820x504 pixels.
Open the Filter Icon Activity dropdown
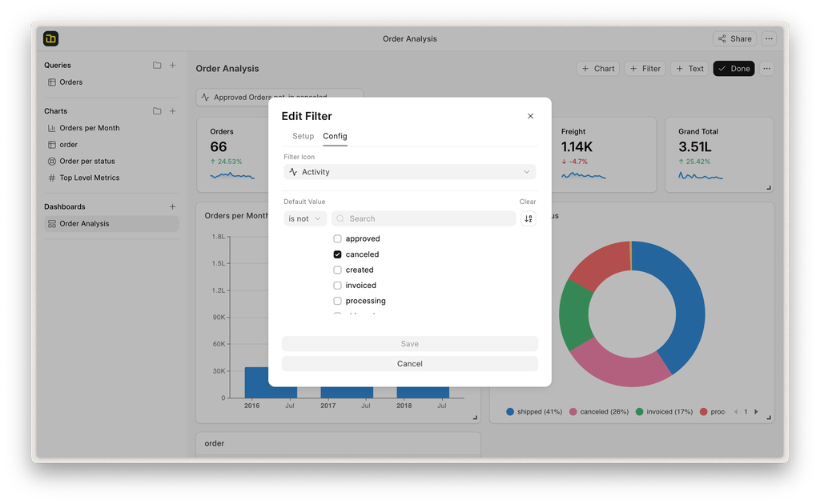(x=409, y=172)
